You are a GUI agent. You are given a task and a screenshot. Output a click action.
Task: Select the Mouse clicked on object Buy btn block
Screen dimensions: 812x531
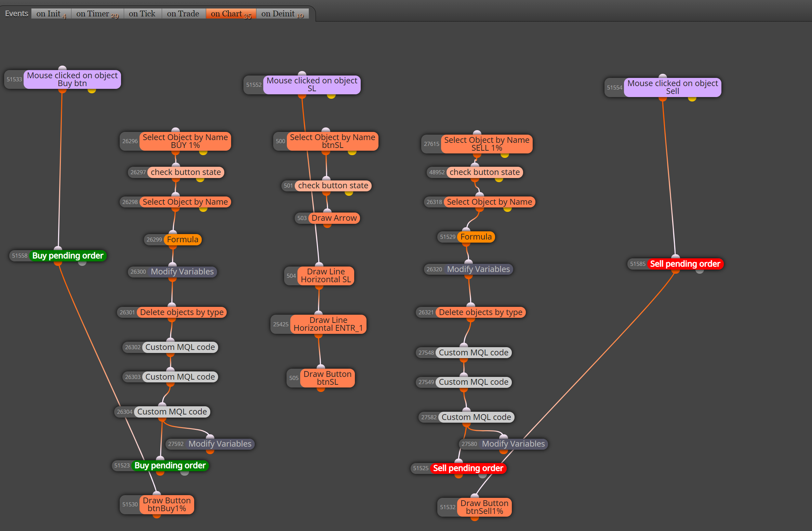[72, 79]
